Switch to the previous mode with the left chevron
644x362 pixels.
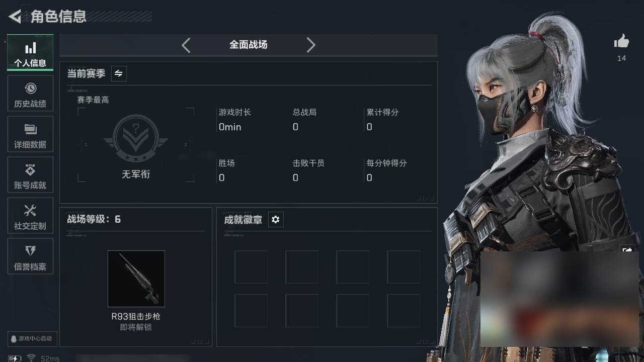pyautogui.click(x=186, y=45)
